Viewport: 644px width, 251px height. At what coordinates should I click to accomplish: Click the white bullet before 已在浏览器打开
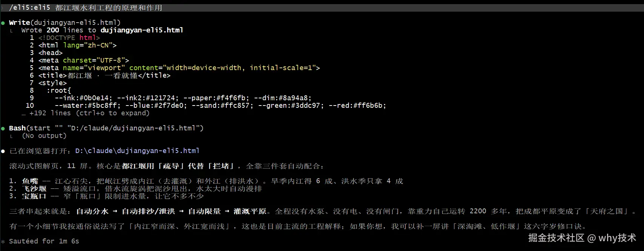coord(3,151)
